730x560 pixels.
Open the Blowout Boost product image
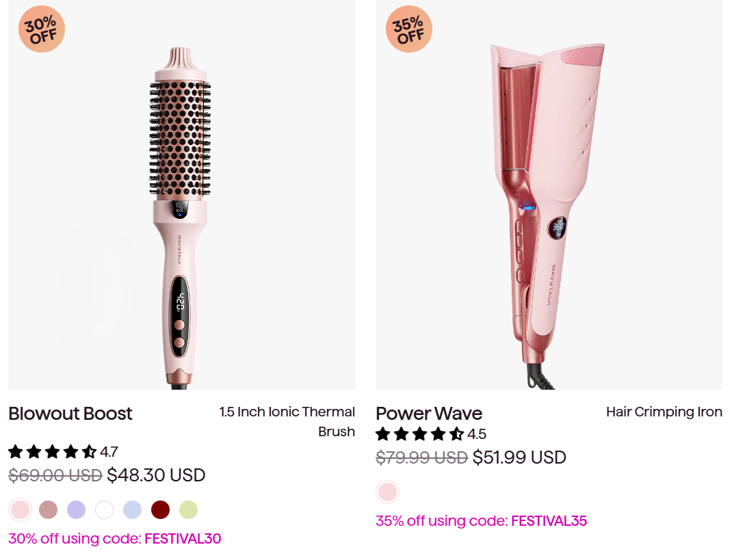[181, 205]
